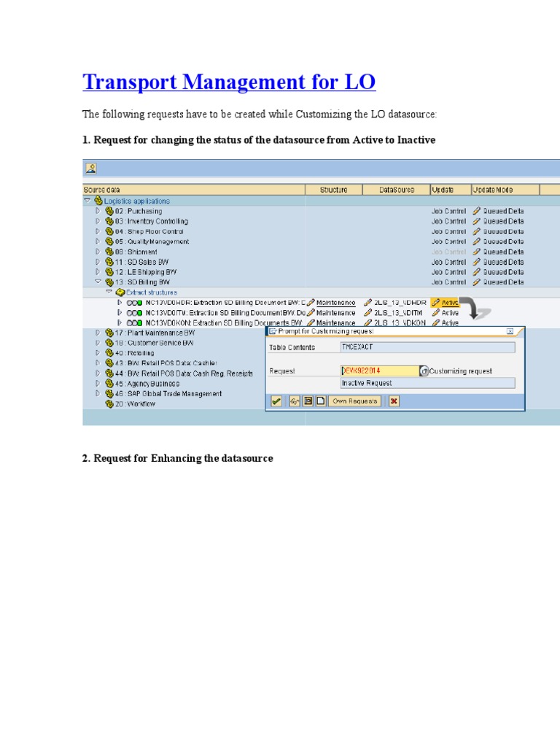Expand the 18 : Customer Service BW node

click(x=98, y=343)
